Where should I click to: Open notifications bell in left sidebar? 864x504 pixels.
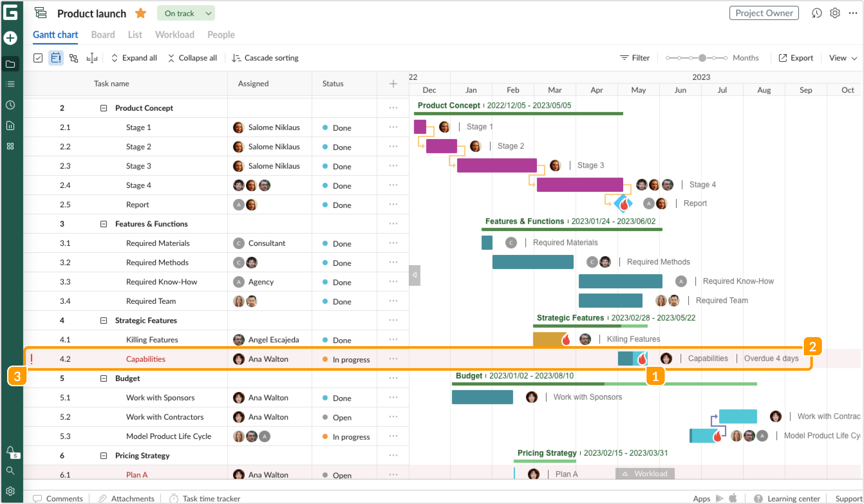[10, 450]
